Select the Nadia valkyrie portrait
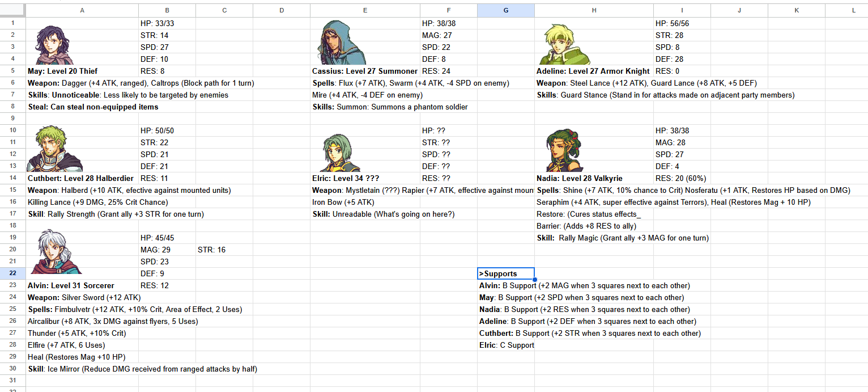 click(565, 150)
